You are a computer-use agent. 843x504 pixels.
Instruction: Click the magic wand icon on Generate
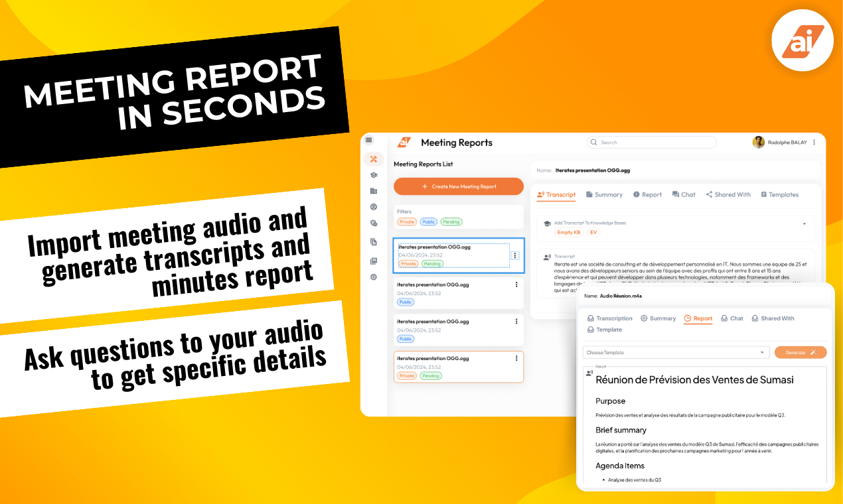click(813, 353)
